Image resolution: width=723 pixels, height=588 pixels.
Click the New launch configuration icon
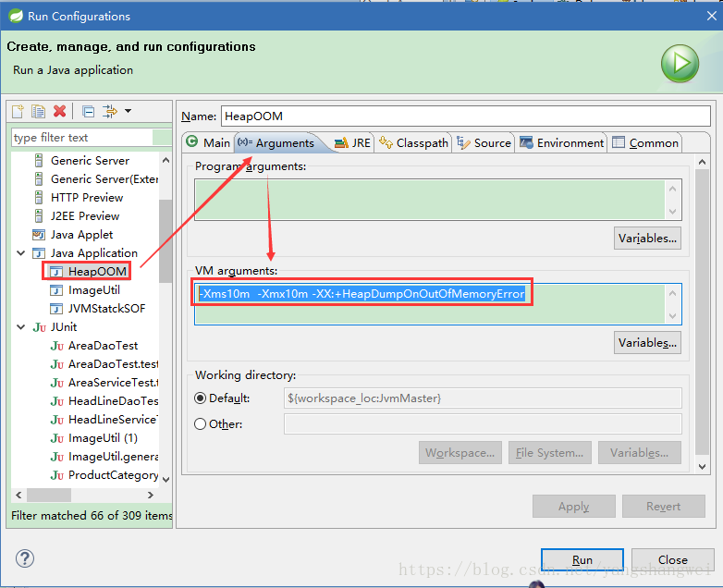click(x=18, y=111)
